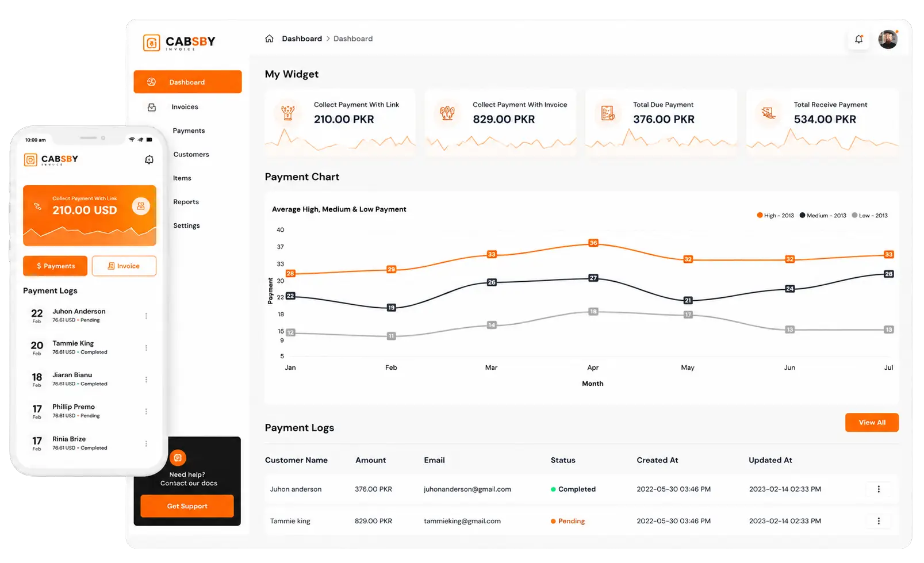Viewport: 924px width, 563px height.
Task: Toggle High - 2013 legend series
Action: tap(775, 216)
